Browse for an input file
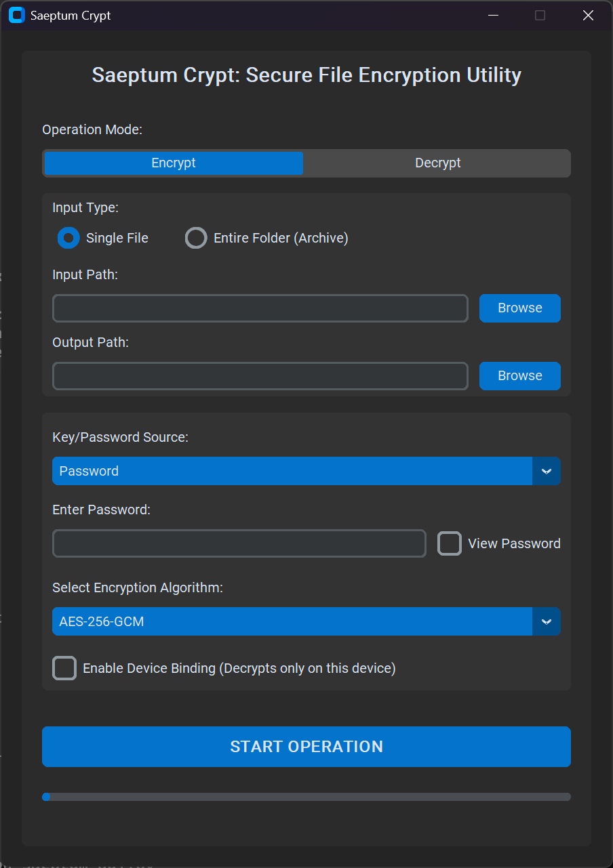613x868 pixels. [x=519, y=308]
